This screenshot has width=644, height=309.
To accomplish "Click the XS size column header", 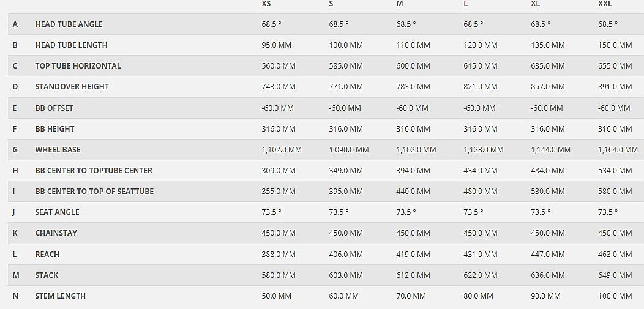I will click(x=266, y=4).
